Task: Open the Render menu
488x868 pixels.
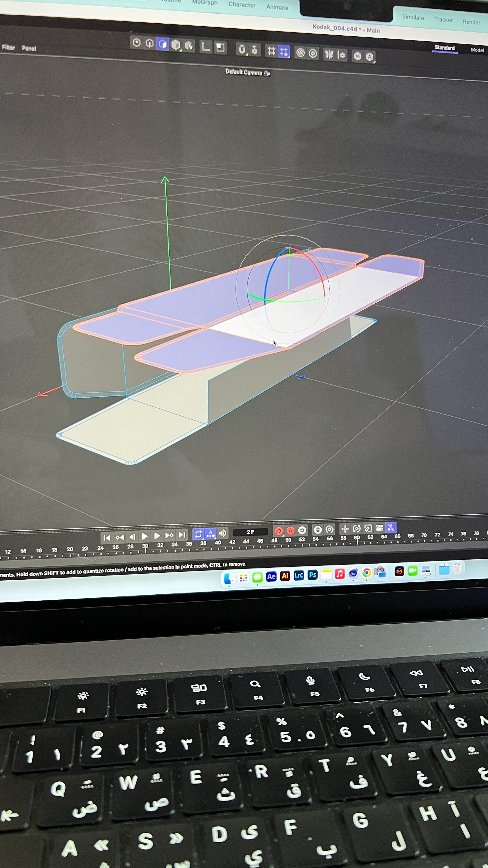Action: (471, 22)
